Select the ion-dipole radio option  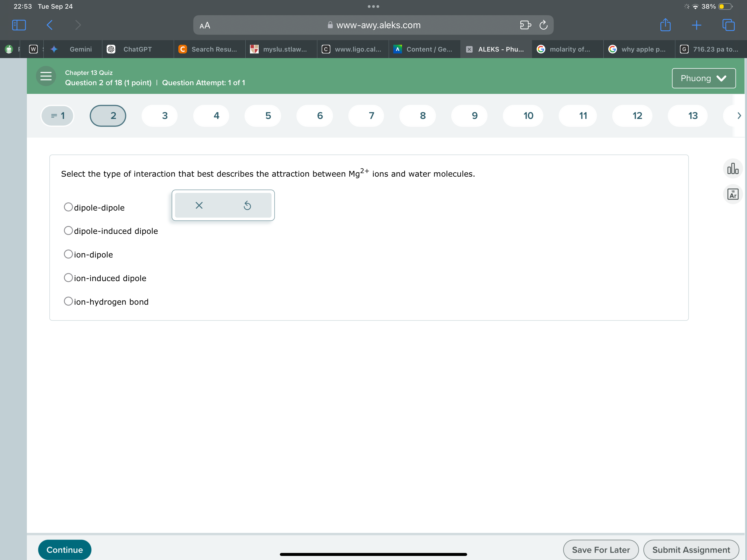(69, 254)
